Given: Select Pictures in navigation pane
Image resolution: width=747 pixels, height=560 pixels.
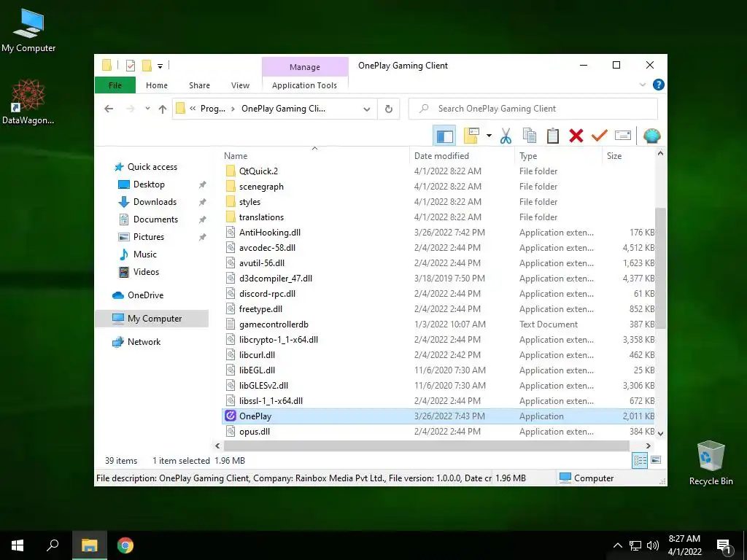Looking at the screenshot, I should coord(141,237).
